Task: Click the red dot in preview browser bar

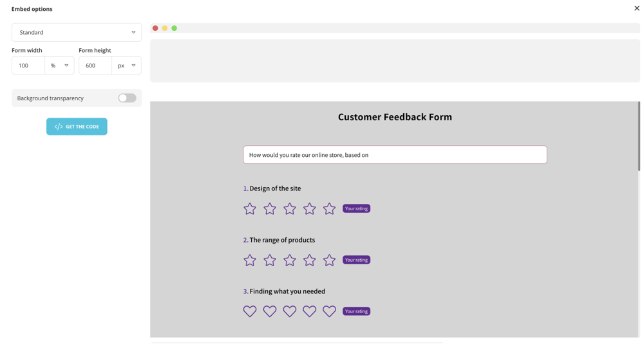Action: click(155, 28)
